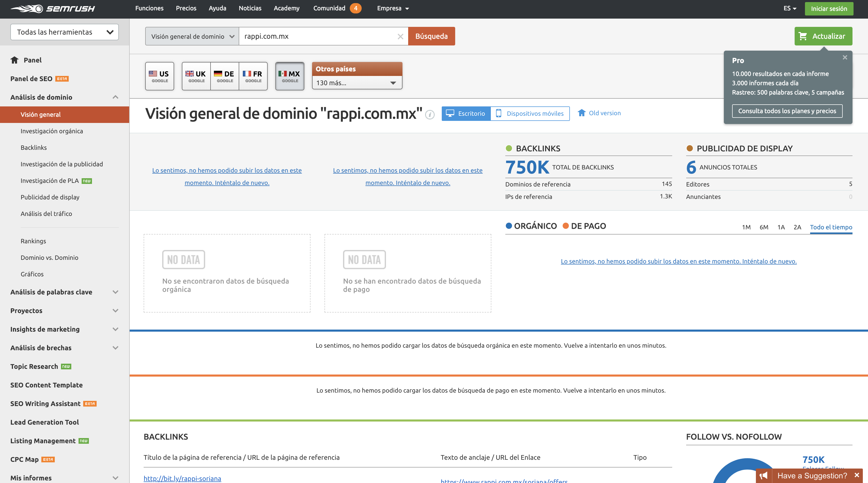868x483 pixels.
Task: Show the 1A time range
Action: [781, 227]
